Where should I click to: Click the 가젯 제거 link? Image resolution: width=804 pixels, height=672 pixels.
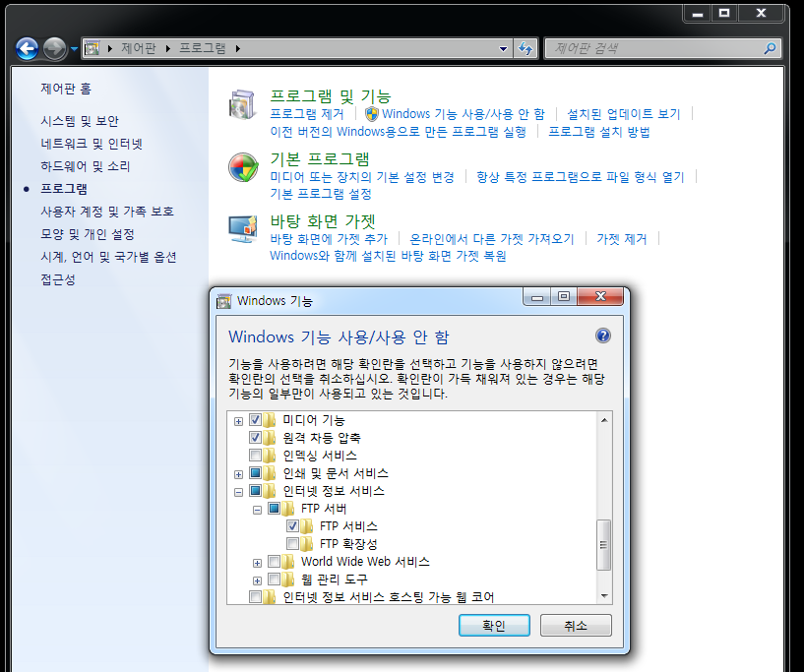pos(622,239)
